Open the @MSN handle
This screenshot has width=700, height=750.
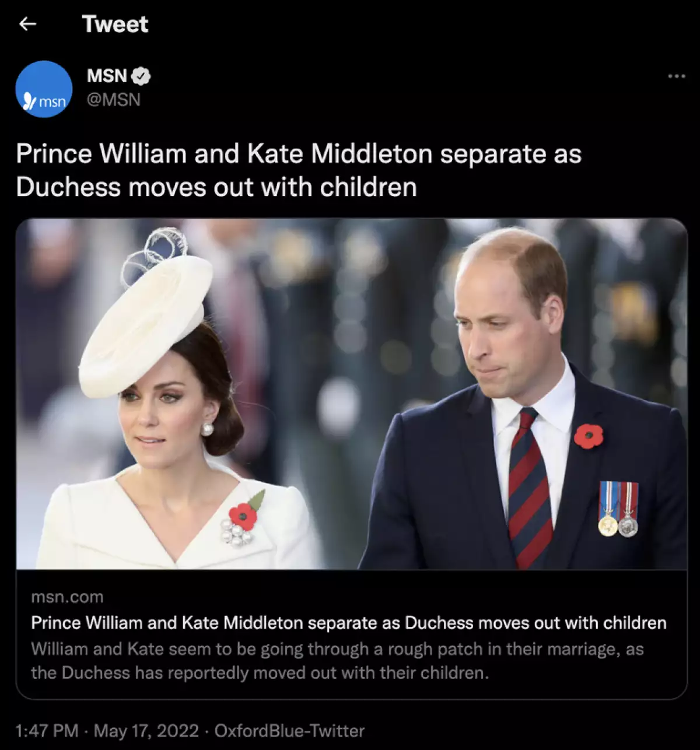(114, 99)
